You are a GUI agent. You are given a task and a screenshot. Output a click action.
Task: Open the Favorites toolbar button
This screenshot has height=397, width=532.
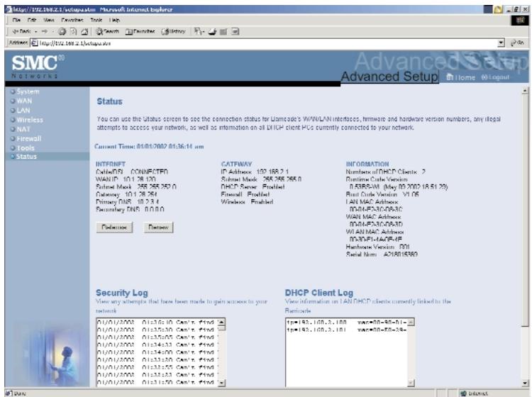[x=140, y=31]
